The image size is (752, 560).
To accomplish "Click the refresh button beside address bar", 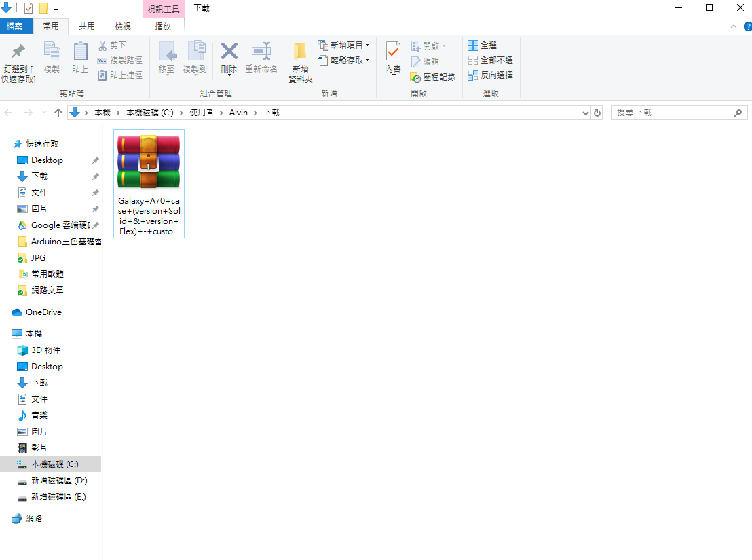I will pos(597,113).
